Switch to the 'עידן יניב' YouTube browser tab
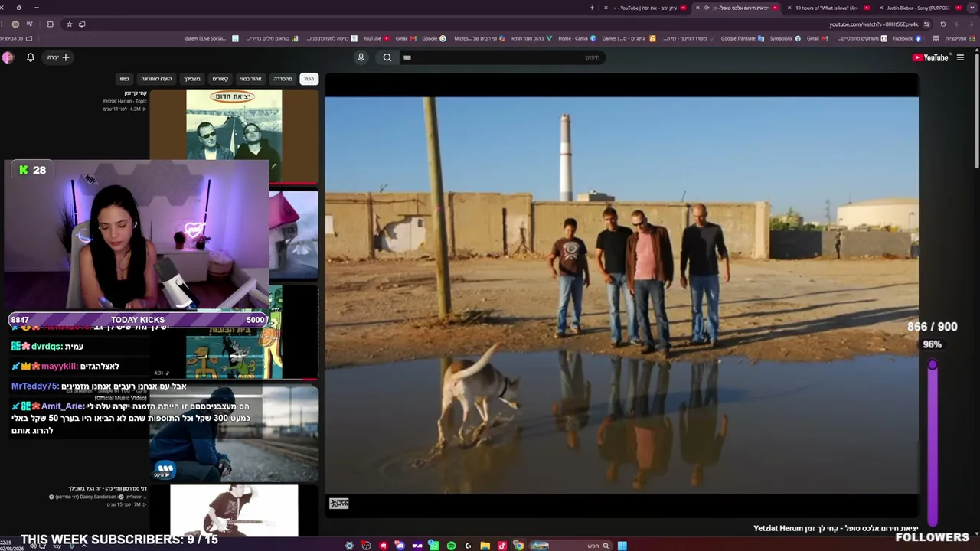980x551 pixels. tap(648, 8)
